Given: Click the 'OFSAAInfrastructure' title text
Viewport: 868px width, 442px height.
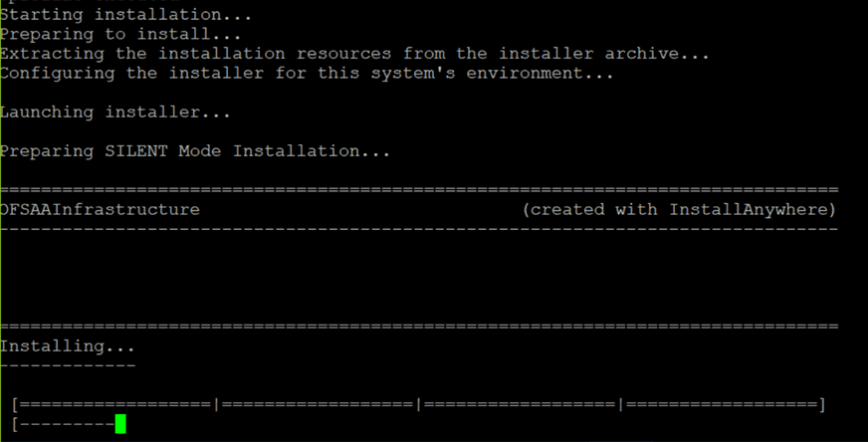Looking at the screenshot, I should pyautogui.click(x=100, y=210).
